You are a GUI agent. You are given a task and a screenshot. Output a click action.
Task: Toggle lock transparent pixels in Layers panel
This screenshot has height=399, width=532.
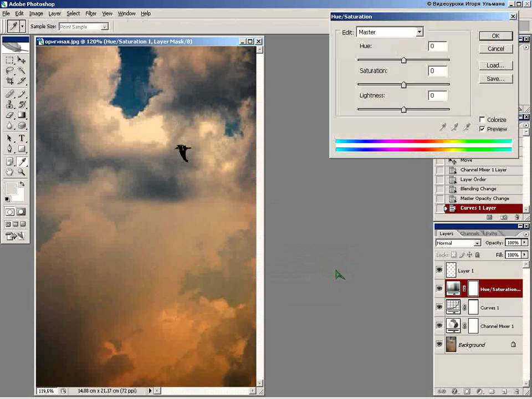coord(454,255)
